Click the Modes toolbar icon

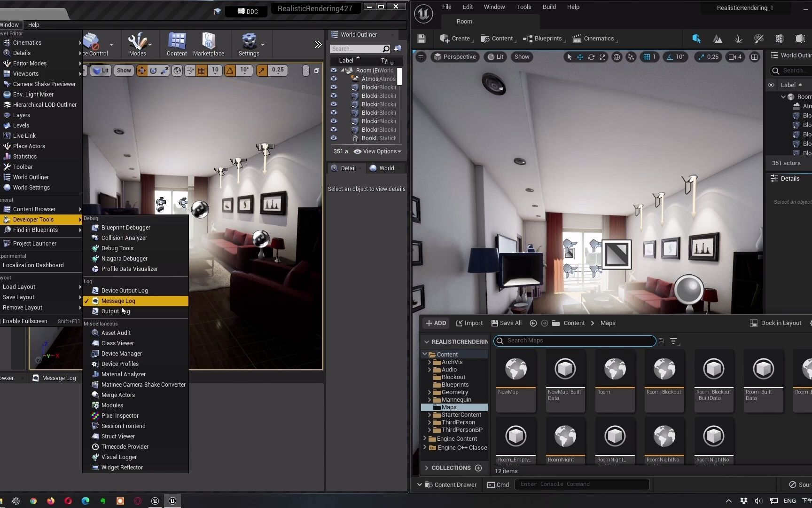pos(138,45)
